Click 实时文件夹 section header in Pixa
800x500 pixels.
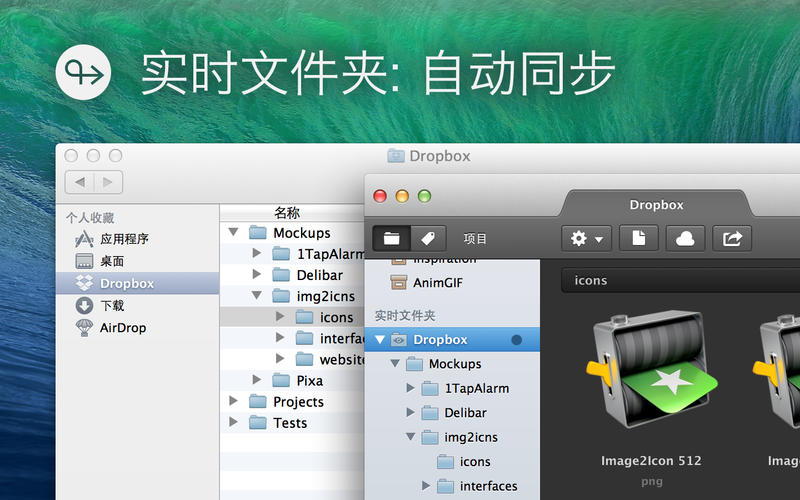(x=405, y=316)
